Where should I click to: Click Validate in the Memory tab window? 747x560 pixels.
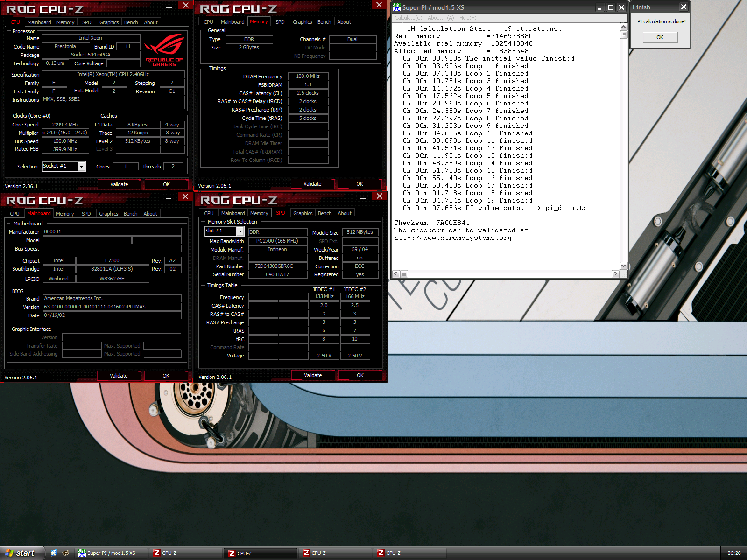point(312,184)
